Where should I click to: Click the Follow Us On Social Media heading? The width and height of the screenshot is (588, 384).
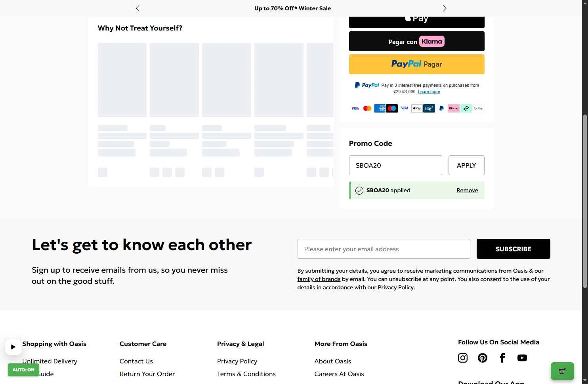click(498, 342)
